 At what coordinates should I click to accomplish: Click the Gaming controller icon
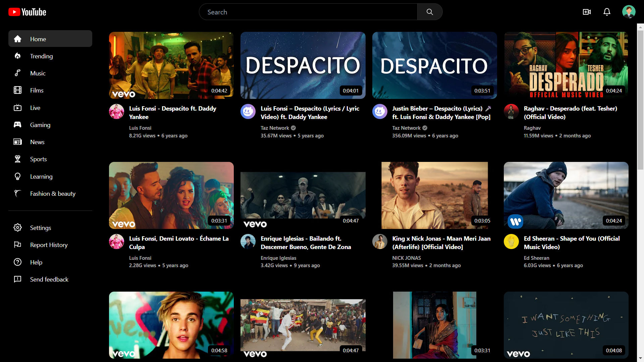click(x=18, y=125)
